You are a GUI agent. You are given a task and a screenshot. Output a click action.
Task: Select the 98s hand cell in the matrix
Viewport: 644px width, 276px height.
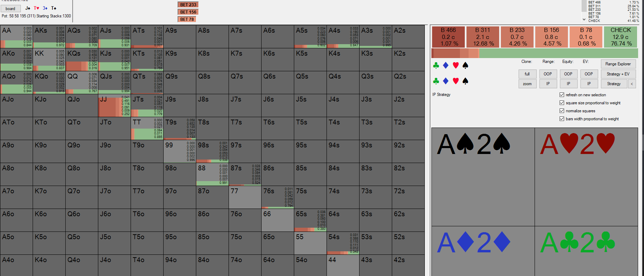212,151
